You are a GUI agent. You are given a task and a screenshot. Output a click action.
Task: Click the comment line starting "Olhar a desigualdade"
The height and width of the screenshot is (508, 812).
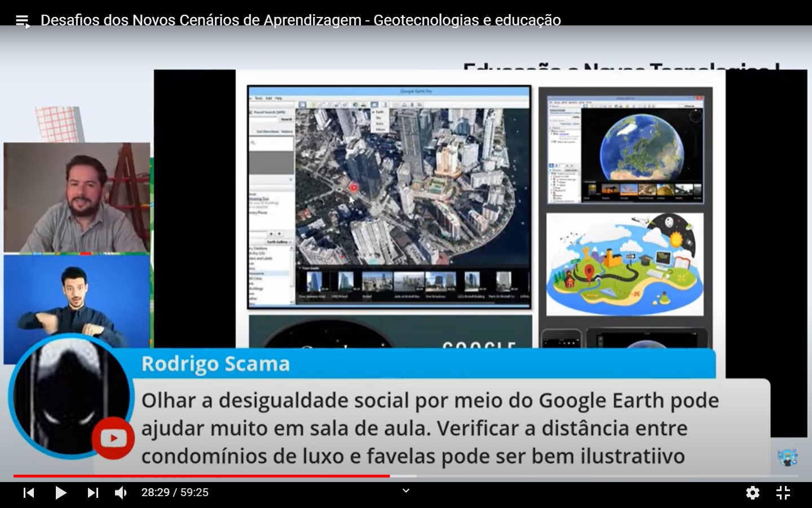430,400
